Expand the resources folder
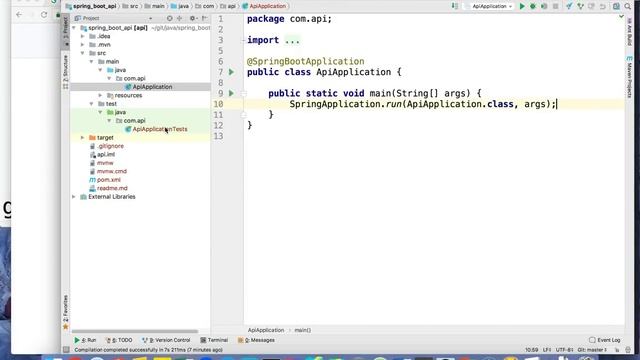Viewport: 640px width, 360px height. click(x=100, y=96)
